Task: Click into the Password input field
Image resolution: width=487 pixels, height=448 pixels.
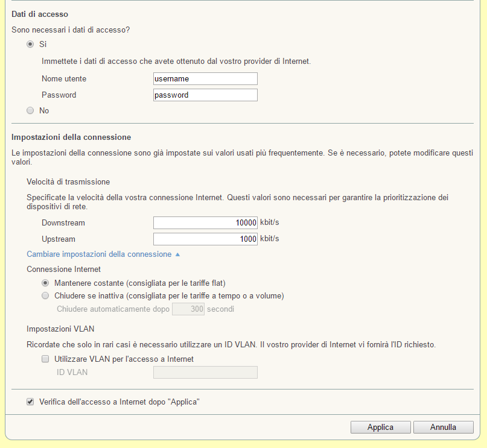Action: [205, 95]
